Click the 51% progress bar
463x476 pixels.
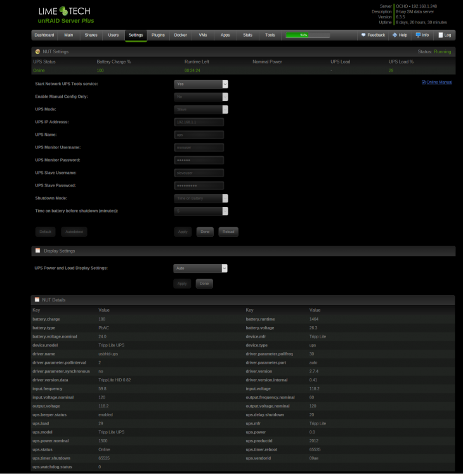308,35
